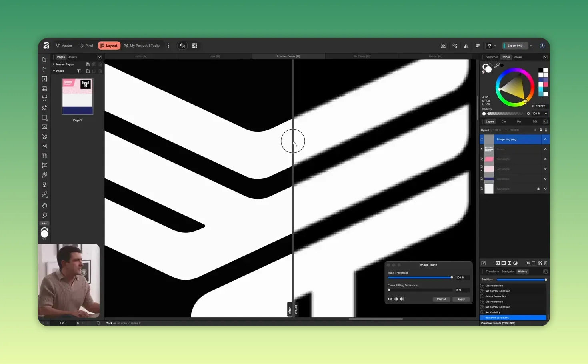Toggle visibility of the Group layer

point(545,149)
